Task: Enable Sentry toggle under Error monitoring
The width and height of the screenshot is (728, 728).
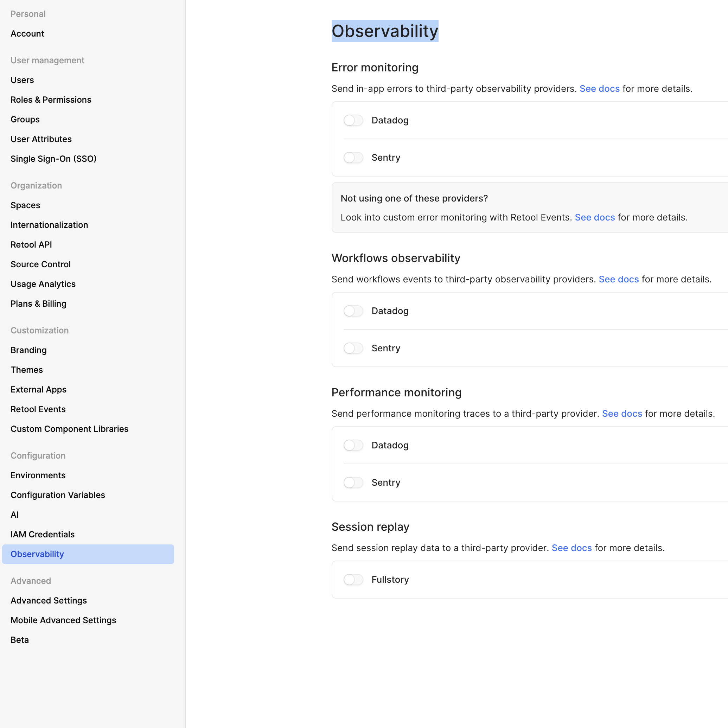Action: (353, 158)
